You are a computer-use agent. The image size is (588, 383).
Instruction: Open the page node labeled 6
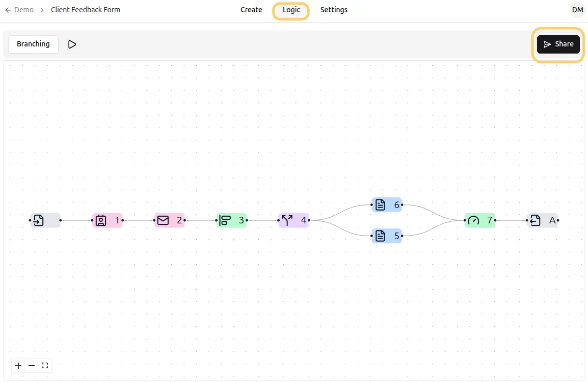click(x=386, y=205)
